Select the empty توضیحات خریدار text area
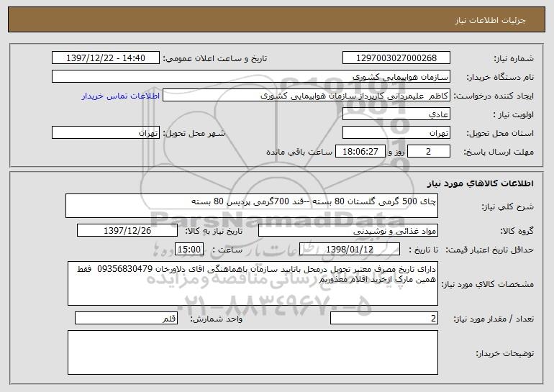The width and height of the screenshot is (554, 392). click(253, 352)
